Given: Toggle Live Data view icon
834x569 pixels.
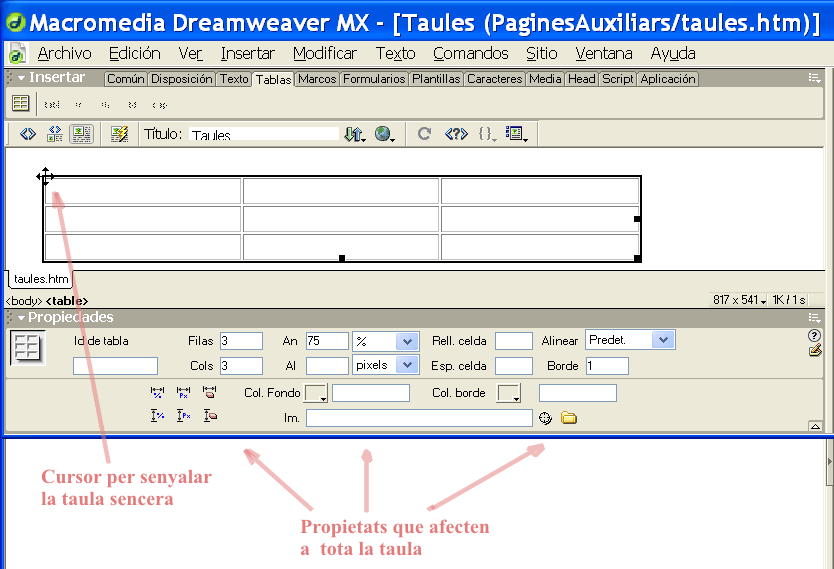Looking at the screenshot, I should pos(120,133).
